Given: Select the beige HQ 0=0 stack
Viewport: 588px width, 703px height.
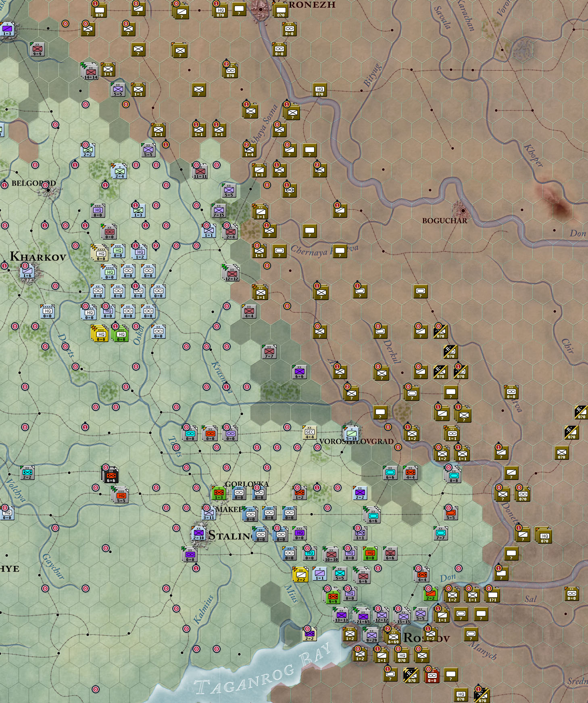Looking at the screenshot, I should click(x=100, y=253).
